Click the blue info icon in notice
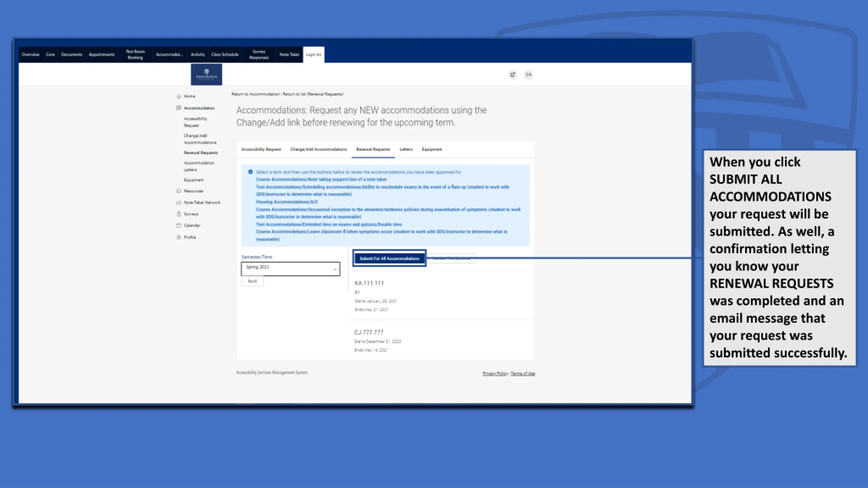Screen dimensions: 868x488 (x=250, y=172)
